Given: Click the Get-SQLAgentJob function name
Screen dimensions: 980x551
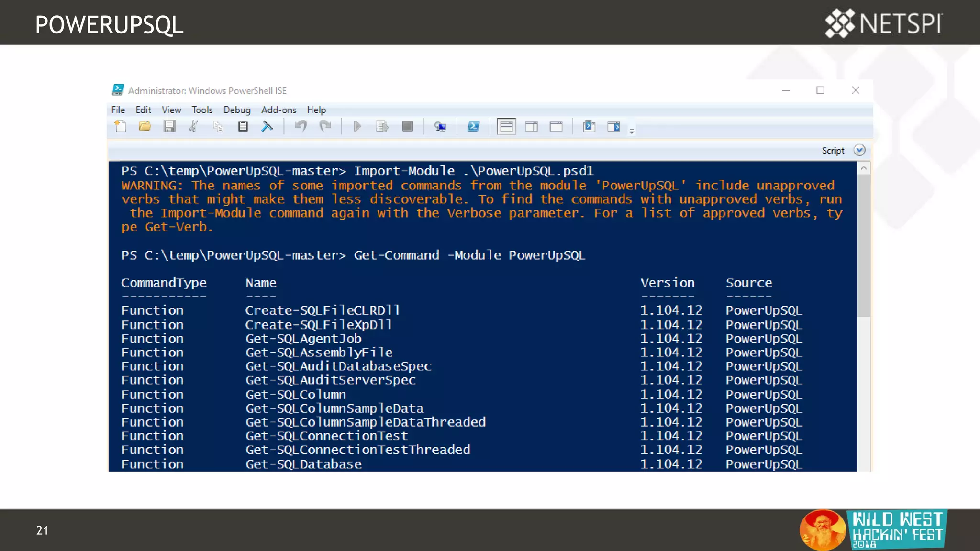Looking at the screenshot, I should tap(303, 339).
